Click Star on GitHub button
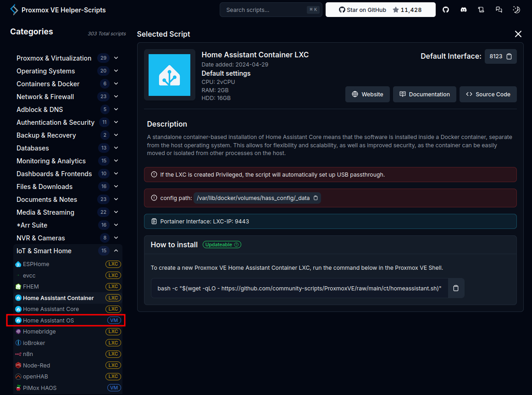This screenshot has width=532, height=395. 380,10
